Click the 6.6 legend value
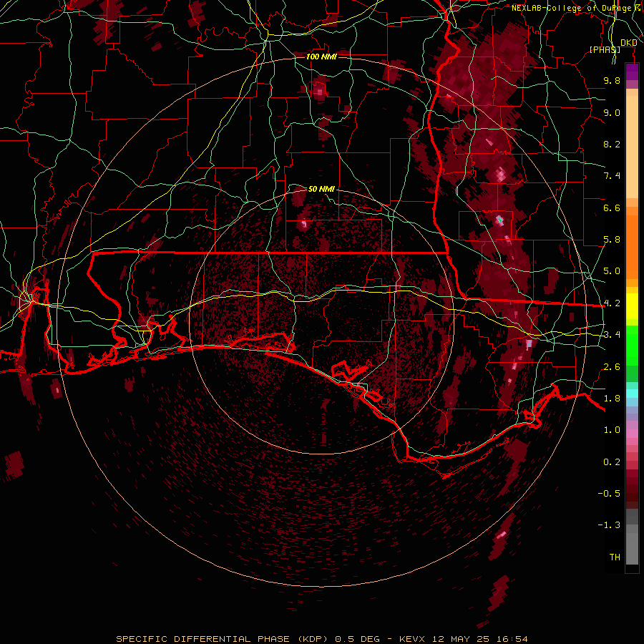This screenshot has height=644, width=644. tap(612, 208)
